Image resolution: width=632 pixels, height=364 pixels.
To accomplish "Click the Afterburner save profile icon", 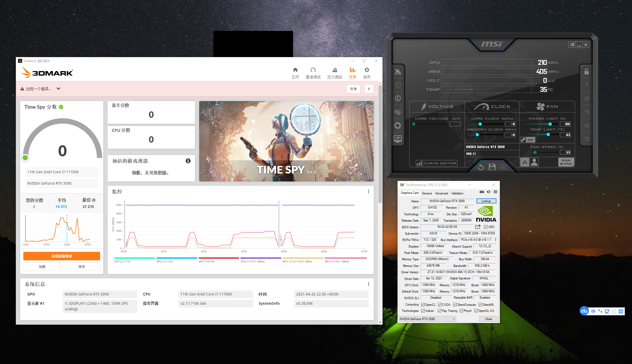I will pyautogui.click(x=492, y=167).
